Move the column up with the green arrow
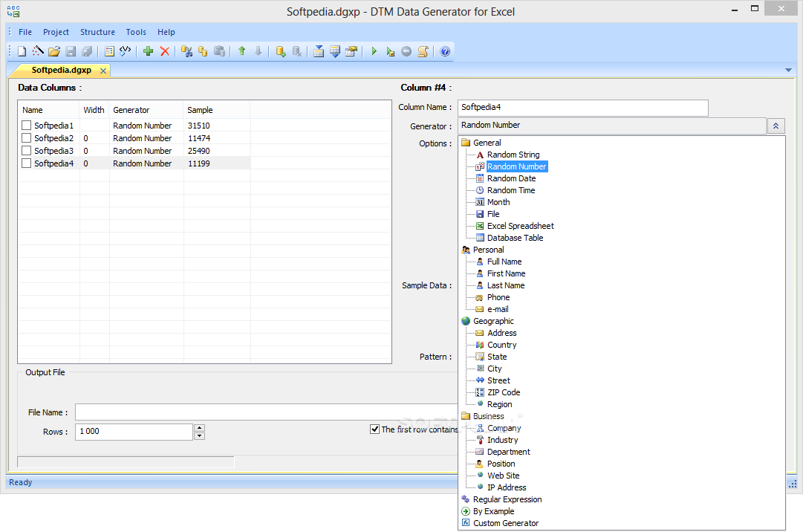Image resolution: width=803 pixels, height=532 pixels. coord(241,51)
